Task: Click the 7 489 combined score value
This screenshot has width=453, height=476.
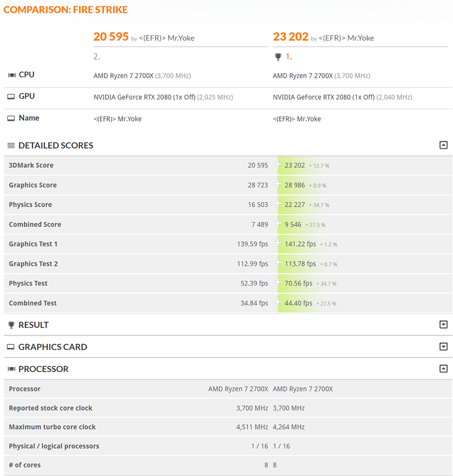Action: pos(260,224)
